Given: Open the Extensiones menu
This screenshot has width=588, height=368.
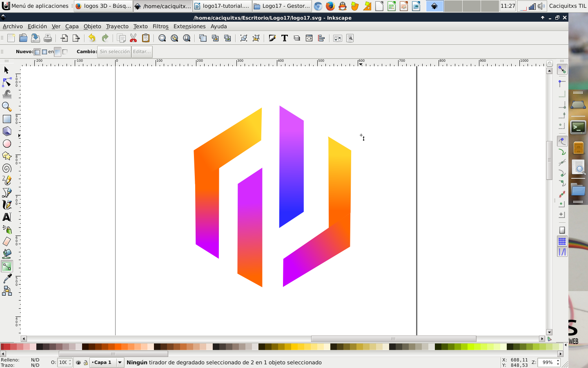Looking at the screenshot, I should point(189,26).
